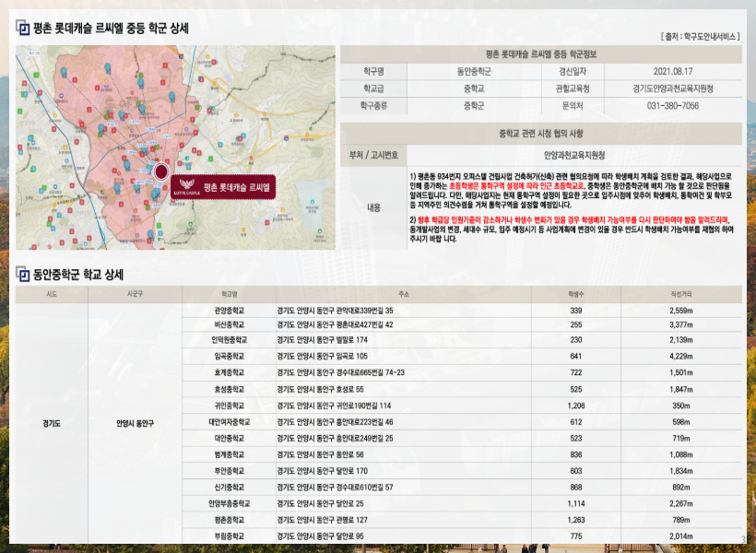This screenshot has width=756, height=553.
Task: Select the 경기도 province cell
Action: [x=52, y=424]
